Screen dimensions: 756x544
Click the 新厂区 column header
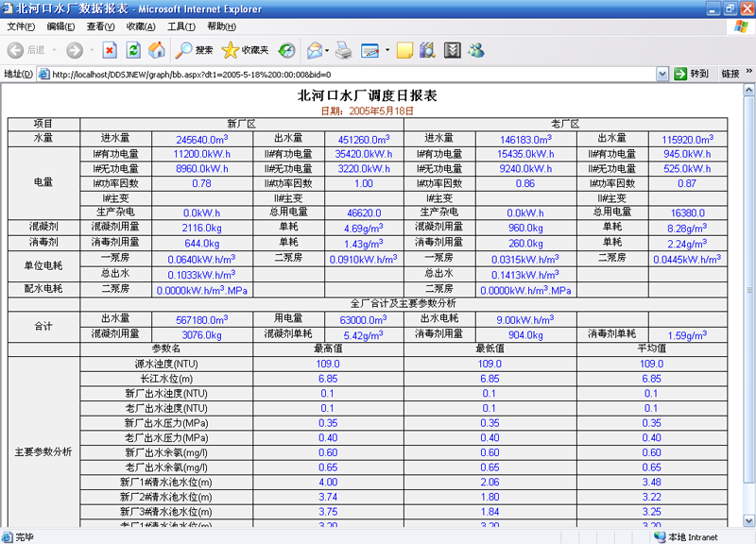tap(242, 124)
